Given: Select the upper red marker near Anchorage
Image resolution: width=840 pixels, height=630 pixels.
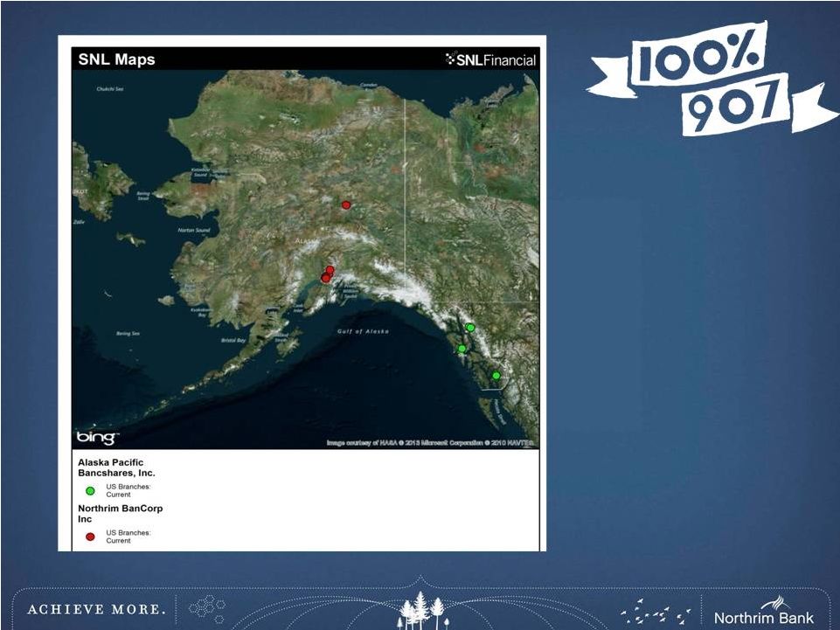Looking at the screenshot, I should click(x=330, y=271).
